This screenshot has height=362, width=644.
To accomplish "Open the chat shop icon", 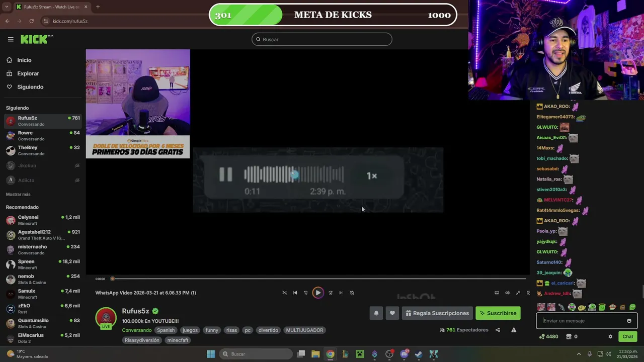I will [569, 337].
